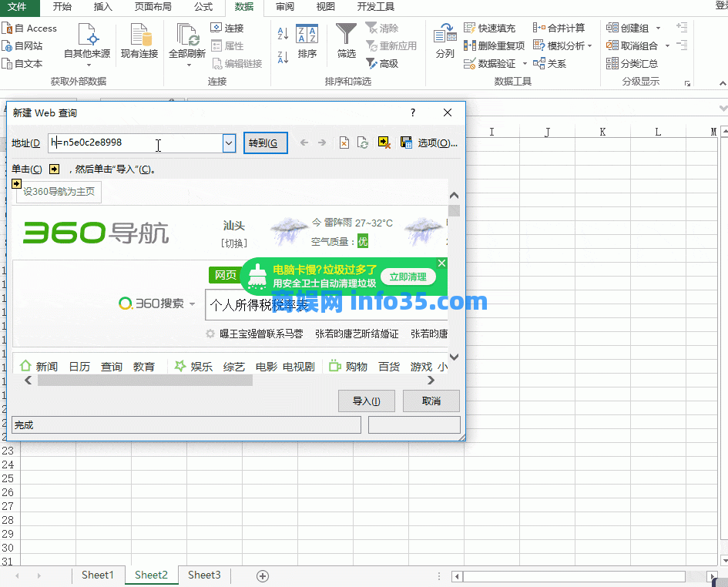Open the 文件 menu
The width and height of the screenshot is (728, 587).
coord(17,6)
